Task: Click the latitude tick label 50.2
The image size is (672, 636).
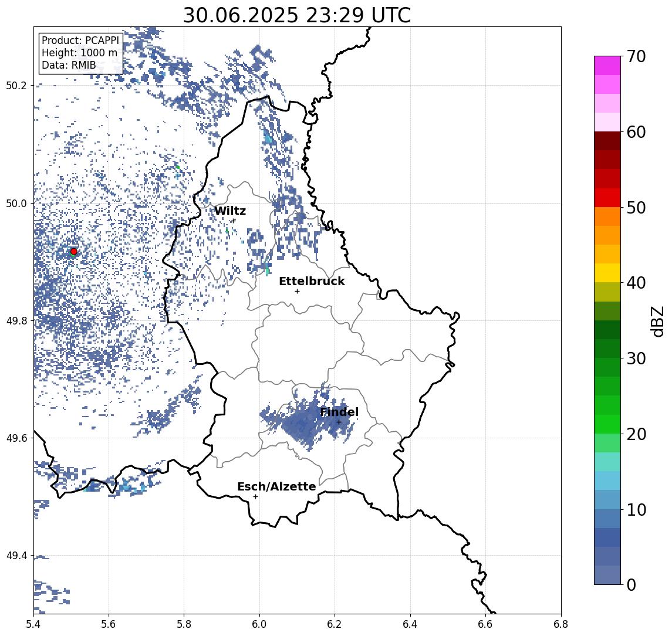Action: (x=16, y=85)
